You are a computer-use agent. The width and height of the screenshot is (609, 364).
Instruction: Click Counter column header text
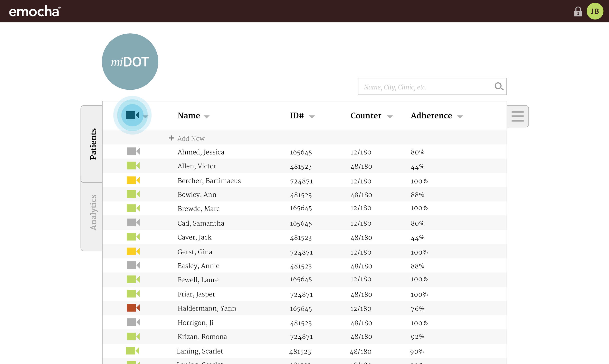click(x=366, y=115)
